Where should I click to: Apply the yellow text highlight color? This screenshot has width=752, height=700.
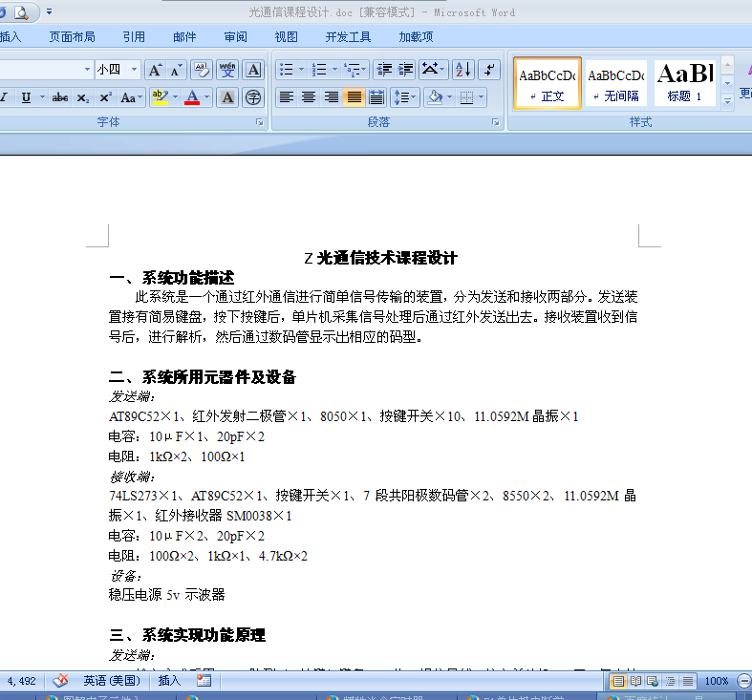click(x=160, y=97)
